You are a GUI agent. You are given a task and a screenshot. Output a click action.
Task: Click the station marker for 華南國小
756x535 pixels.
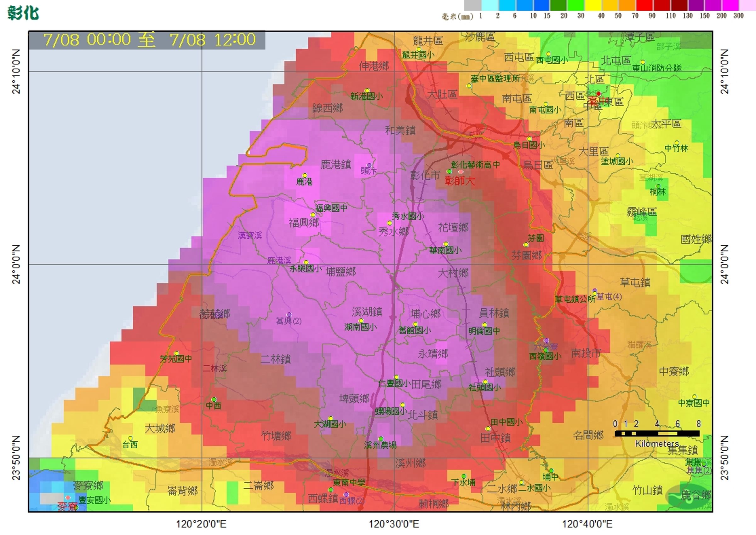coord(446,244)
